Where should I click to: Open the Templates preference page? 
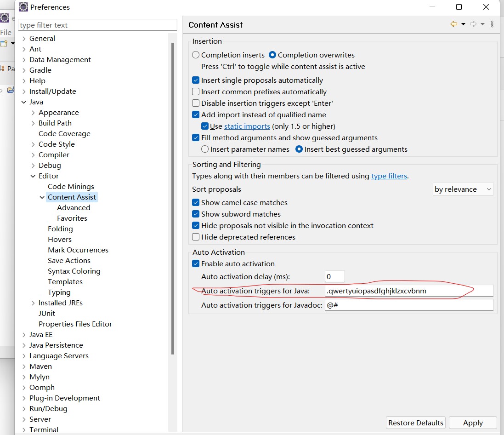point(65,282)
